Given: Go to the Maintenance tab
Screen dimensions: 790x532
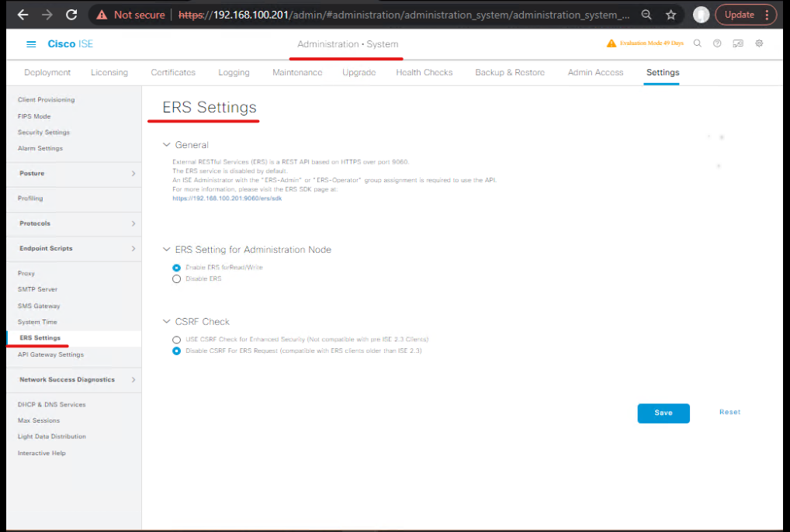Looking at the screenshot, I should pos(297,72).
